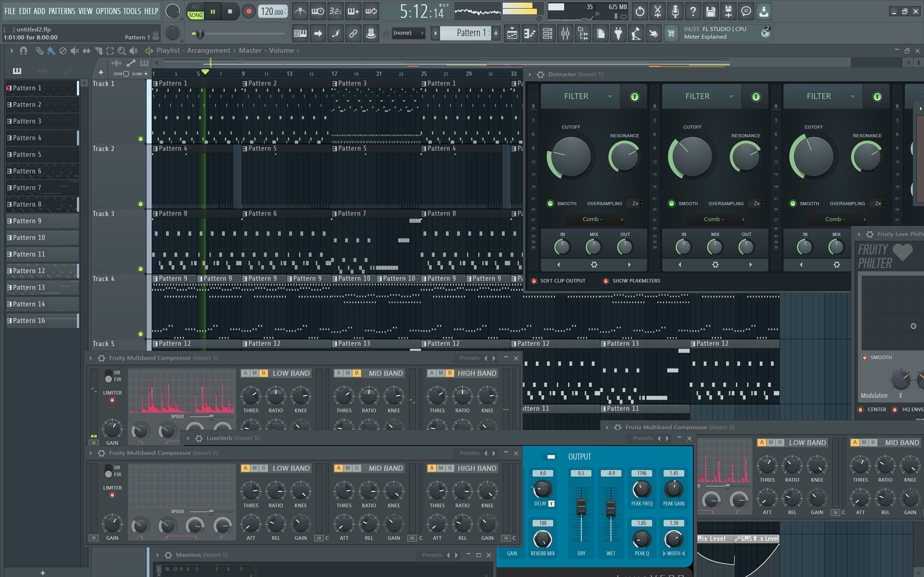
Task: Open first FILTER effect type dropdown in Distructor
Action: tap(580, 96)
